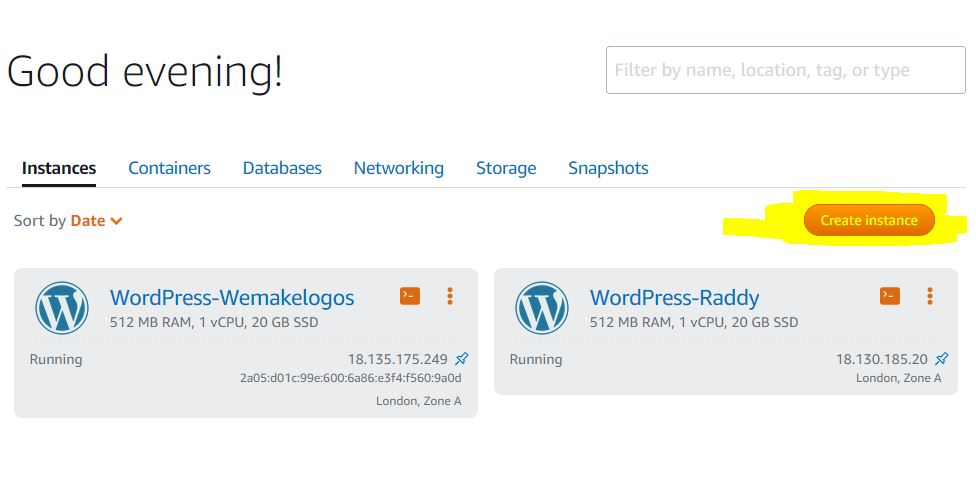Screen dimensions: 976x486
Task: Click pin icon beside 18.130.185.20
Action: tap(942, 359)
